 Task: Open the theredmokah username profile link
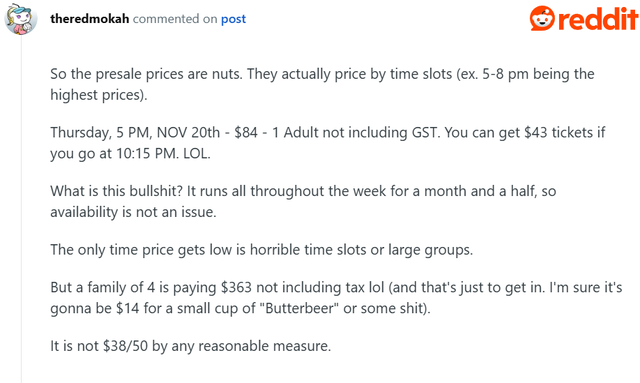coord(89,19)
